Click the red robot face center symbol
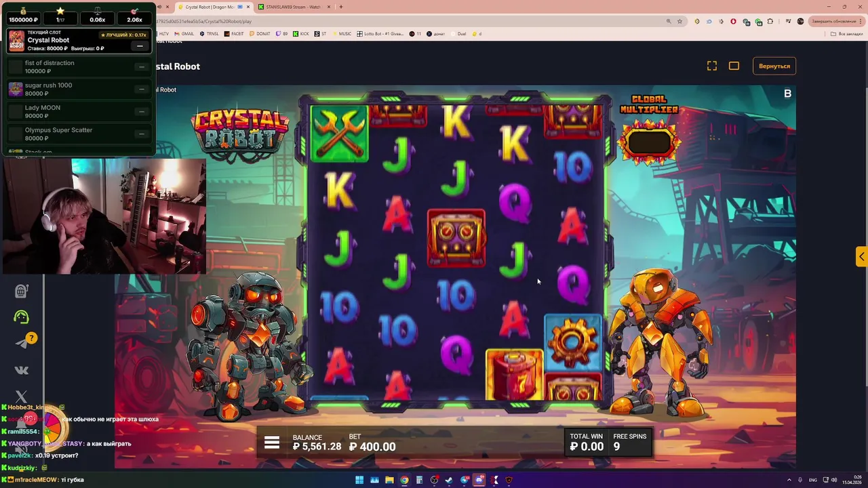This screenshot has width=868, height=488. [x=456, y=238]
